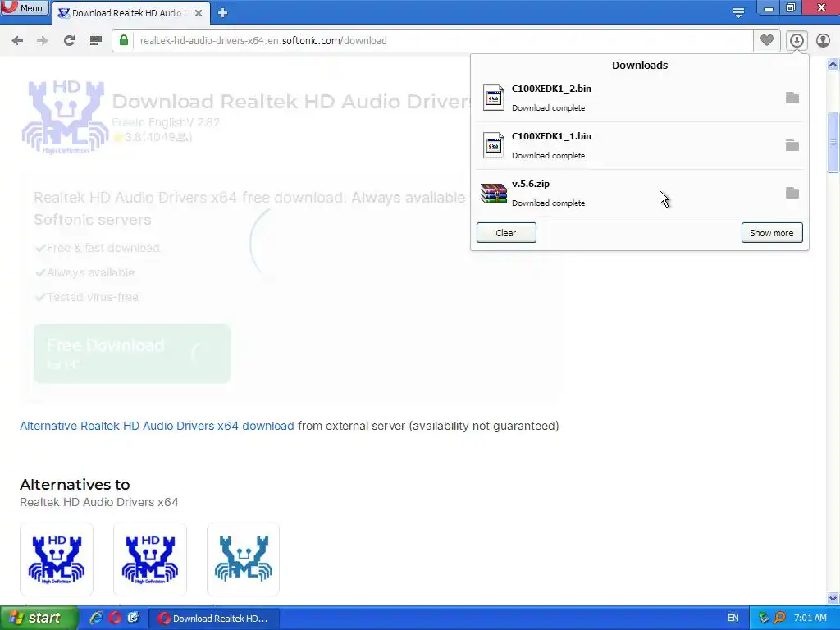This screenshot has width=840, height=630.
Task: Open second alternative Realtek HD thumbnail
Action: (150, 559)
